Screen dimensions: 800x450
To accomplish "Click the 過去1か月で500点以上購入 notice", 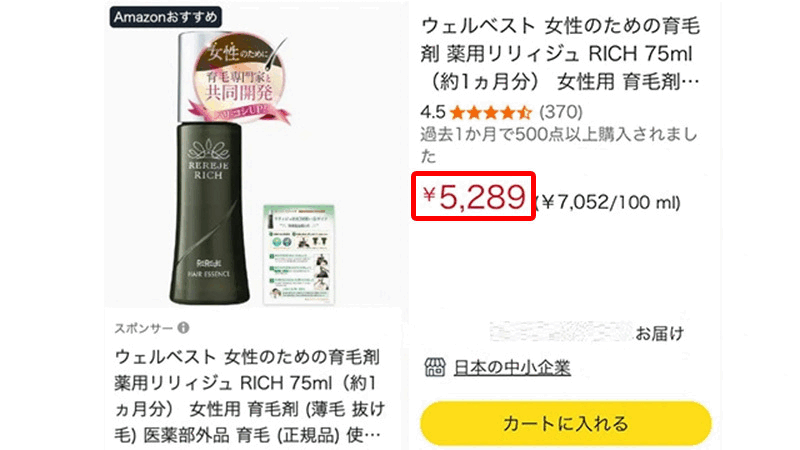I will pyautogui.click(x=559, y=145).
